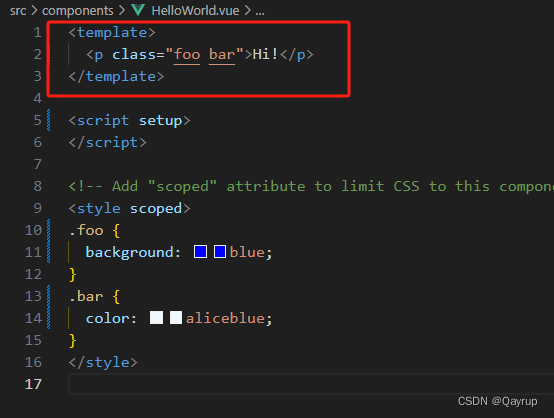The width and height of the screenshot is (554, 418).
Task: Click line number 13 in the gutter
Action: (34, 296)
